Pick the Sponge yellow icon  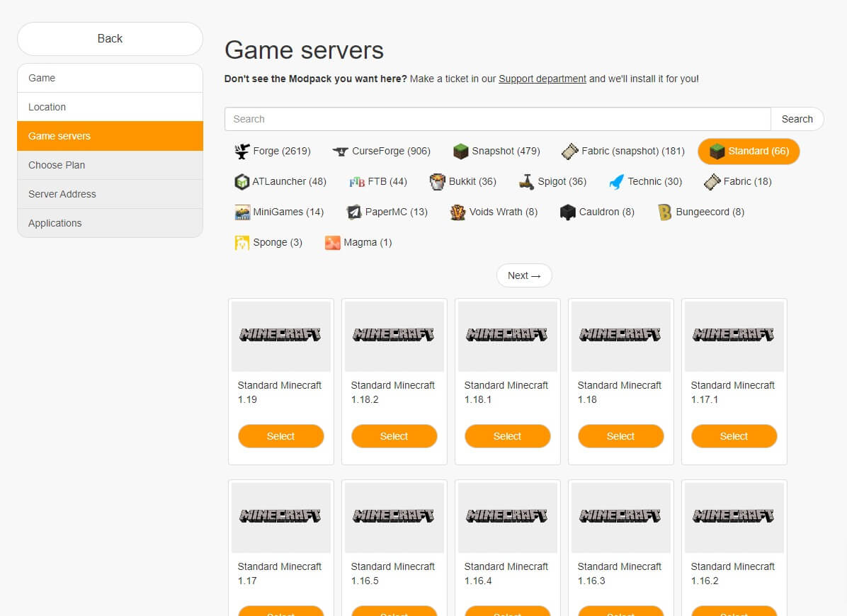click(242, 243)
